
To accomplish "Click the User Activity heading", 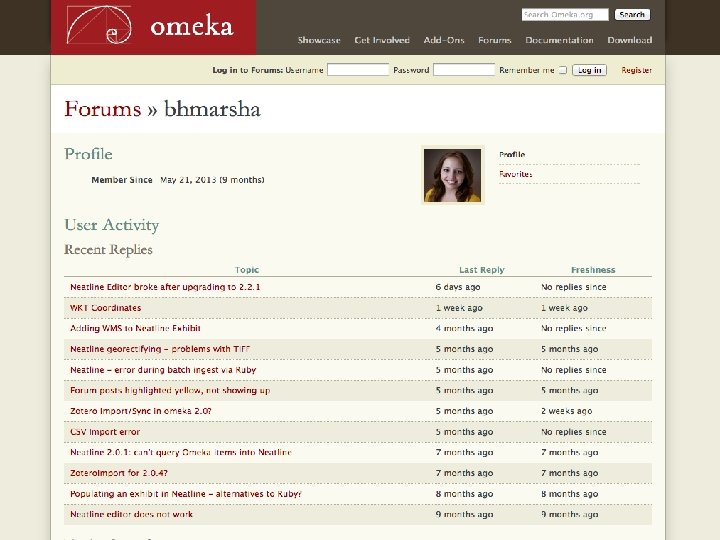I will point(112,225).
